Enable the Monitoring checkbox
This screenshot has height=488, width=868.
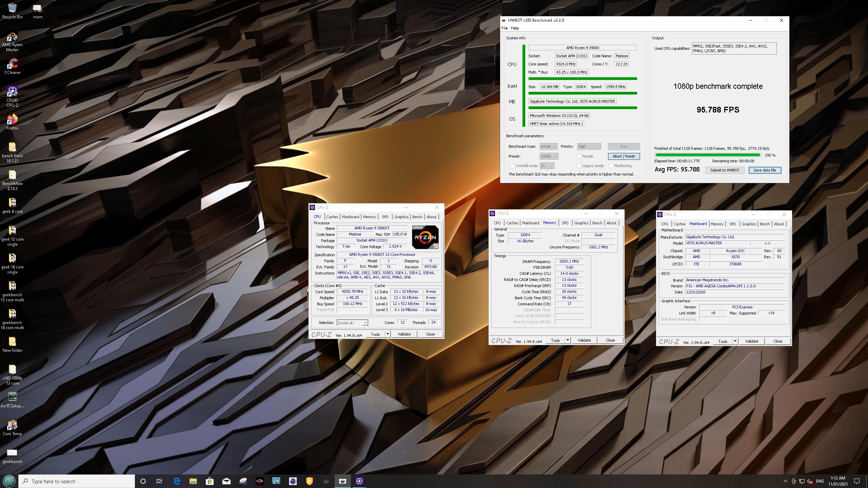point(611,166)
